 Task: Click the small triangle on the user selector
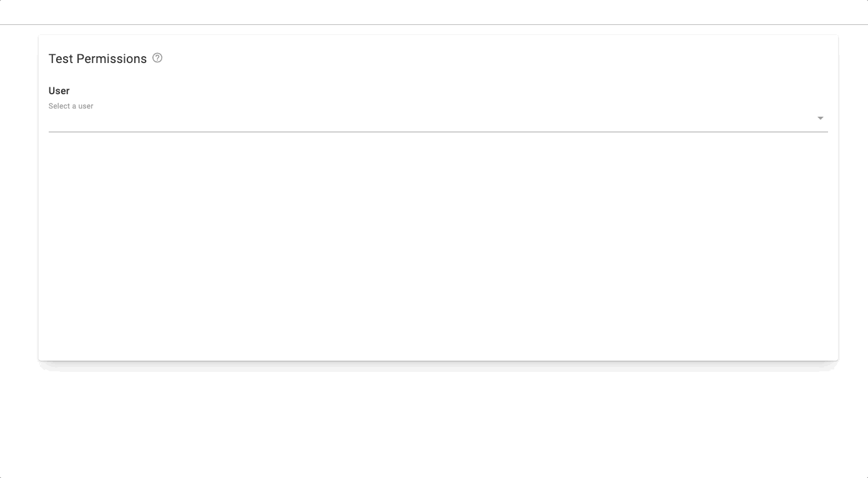point(821,118)
